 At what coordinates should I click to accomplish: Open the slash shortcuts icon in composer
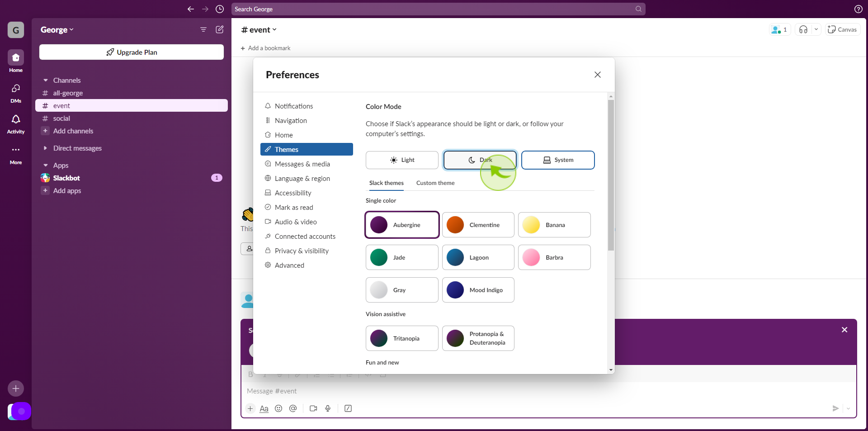pos(348,408)
